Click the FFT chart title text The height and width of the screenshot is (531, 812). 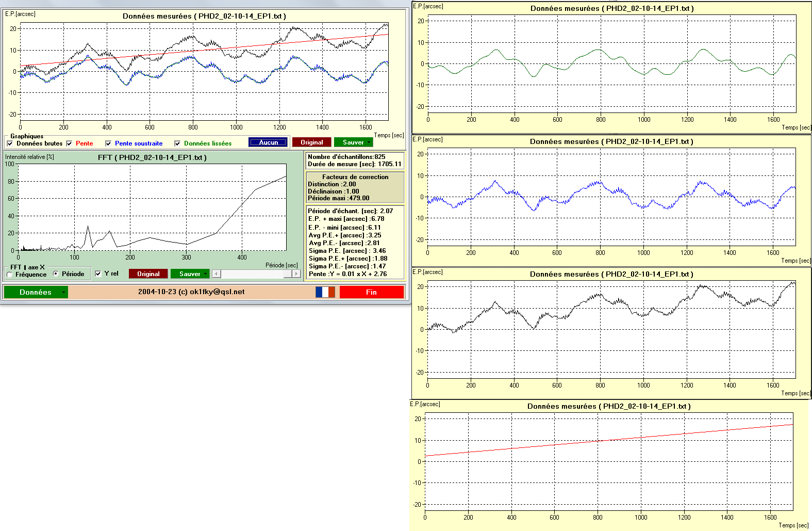[152, 157]
